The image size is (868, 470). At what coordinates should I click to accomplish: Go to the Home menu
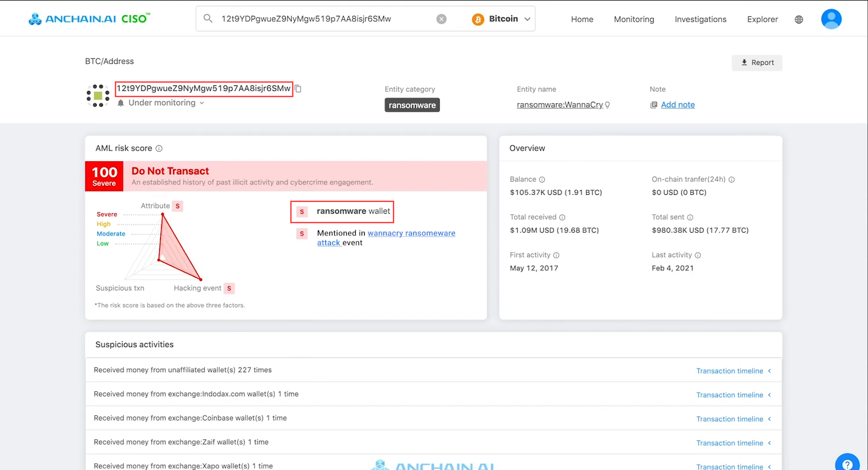click(x=582, y=19)
